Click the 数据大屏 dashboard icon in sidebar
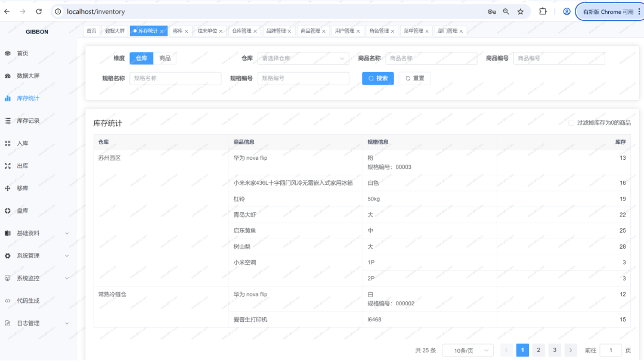 (x=7, y=76)
